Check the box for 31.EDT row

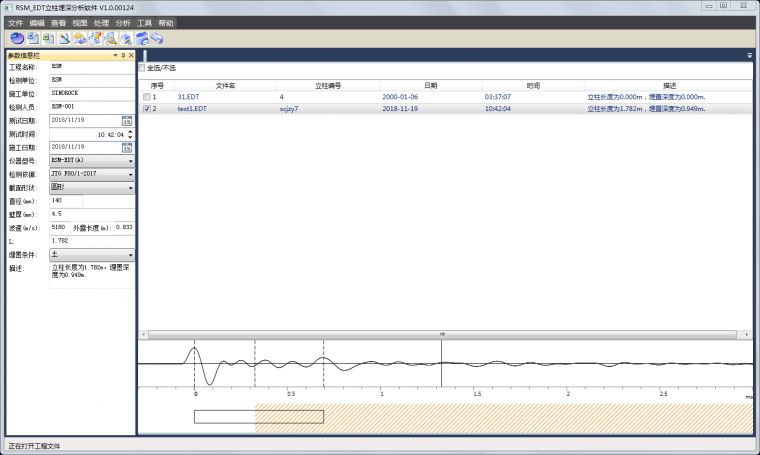pyautogui.click(x=147, y=97)
